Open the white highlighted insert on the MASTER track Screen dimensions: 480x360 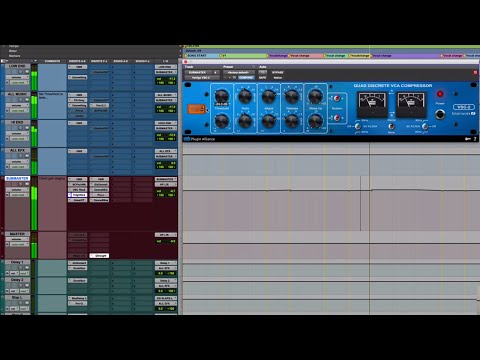99,256
